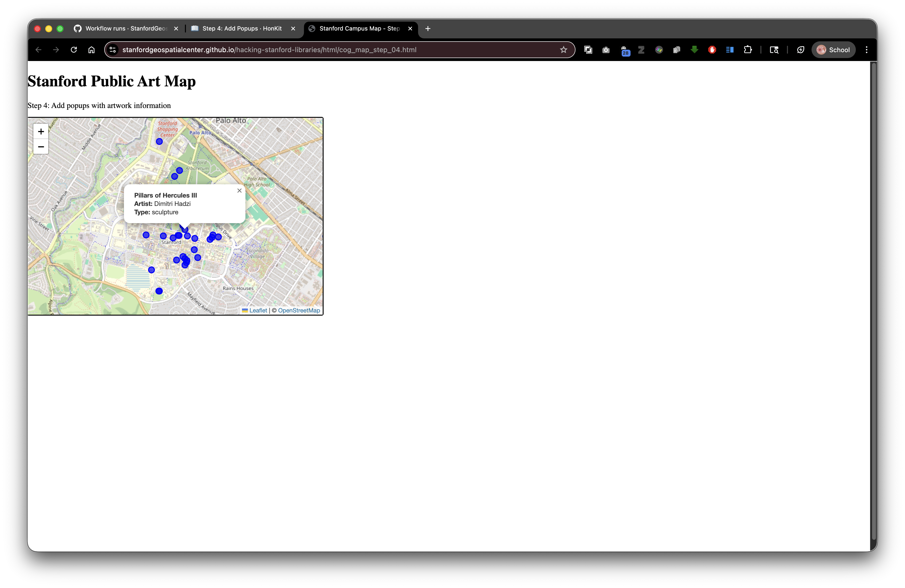Click the reading list extension icon
905x588 pixels.
[729, 49]
